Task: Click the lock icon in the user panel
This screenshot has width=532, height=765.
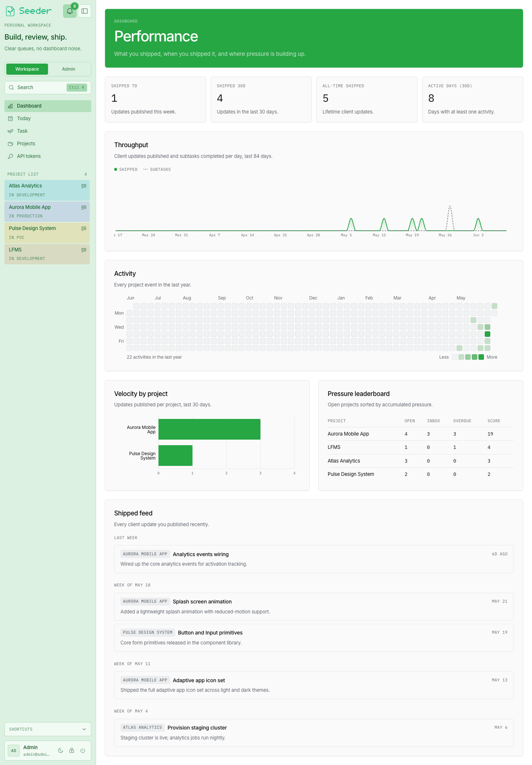Action: click(x=72, y=751)
